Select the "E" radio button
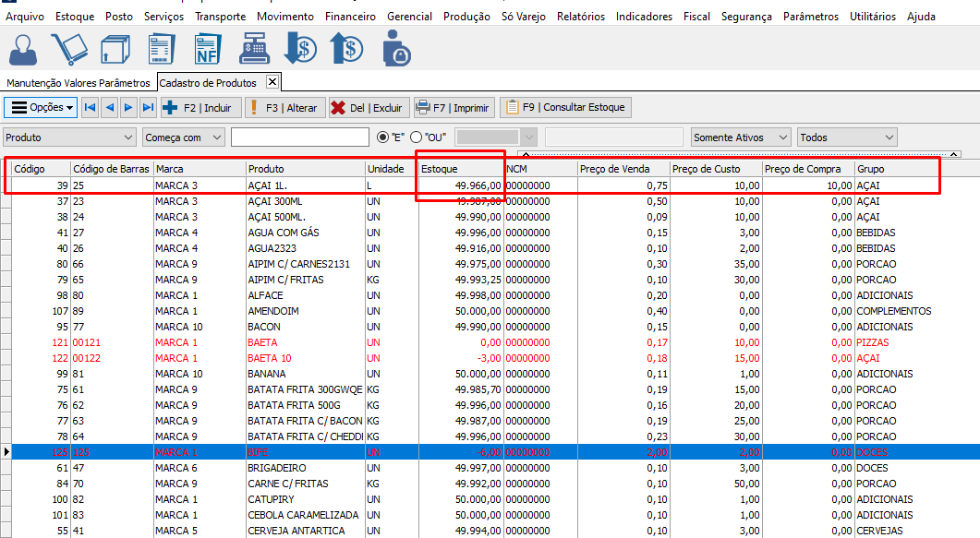The image size is (980, 538). [x=384, y=137]
